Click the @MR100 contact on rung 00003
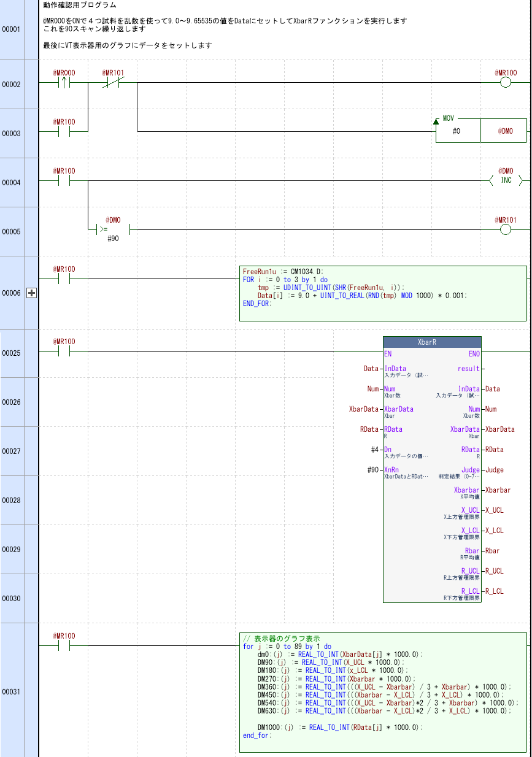Viewport: 532px width, 757px height. pos(64,131)
